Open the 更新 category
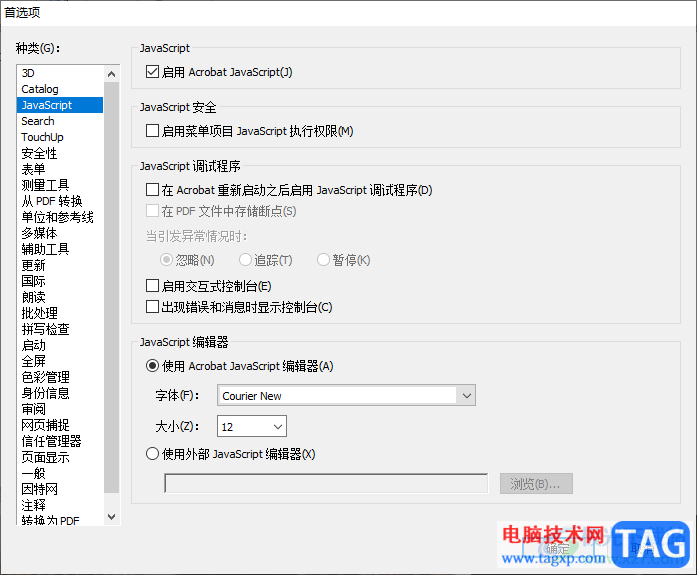The width and height of the screenshot is (697, 575). (x=60, y=265)
